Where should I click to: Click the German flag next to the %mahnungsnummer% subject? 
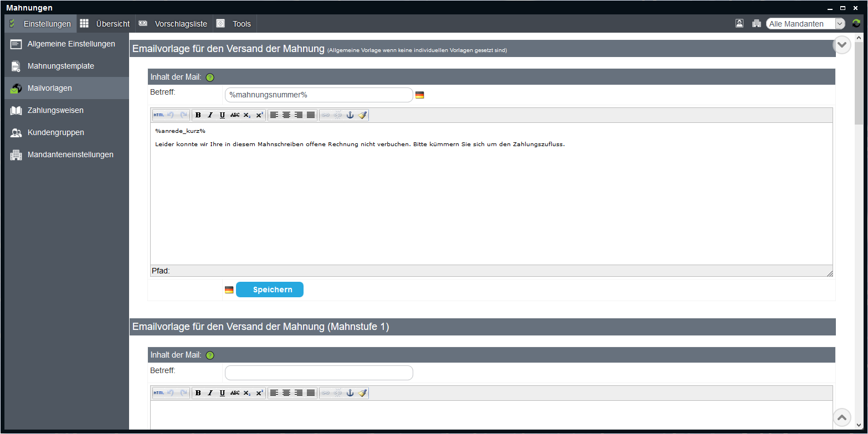419,95
